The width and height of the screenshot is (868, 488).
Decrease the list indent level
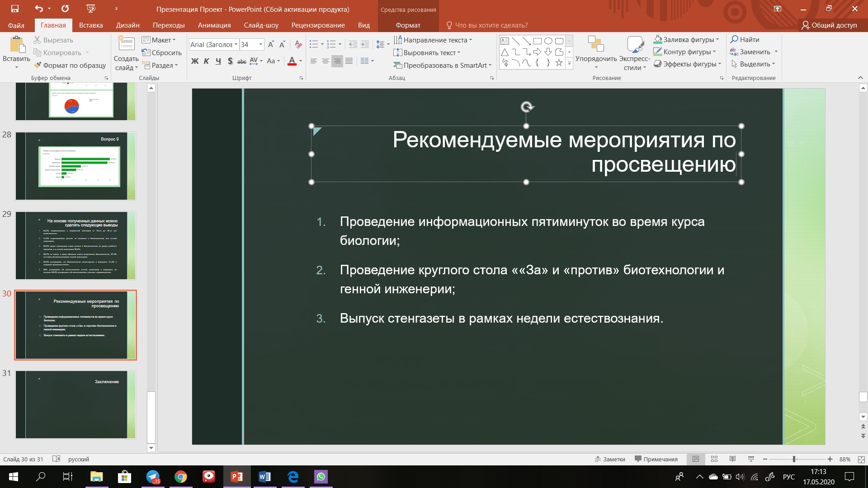click(x=353, y=44)
